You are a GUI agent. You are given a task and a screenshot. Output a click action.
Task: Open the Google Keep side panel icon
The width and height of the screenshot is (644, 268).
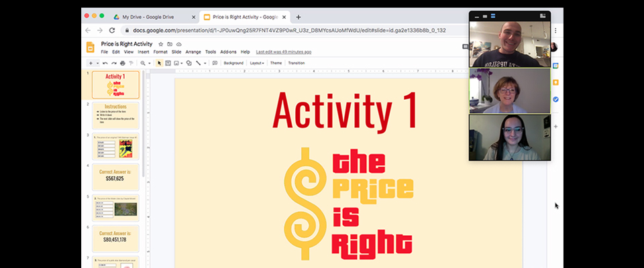point(555,82)
